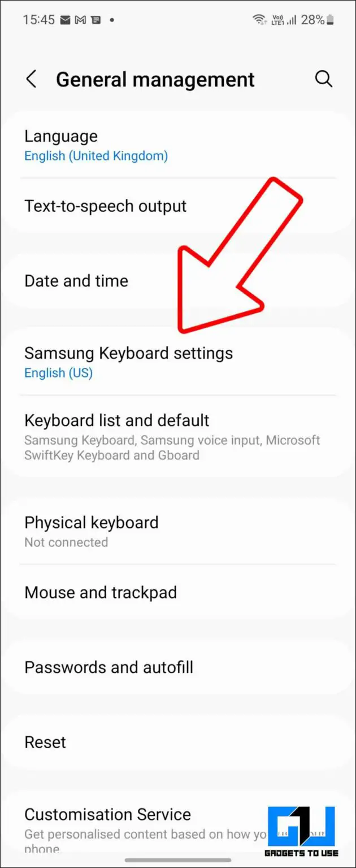
Task: Open the Reset menu
Action: (45, 742)
